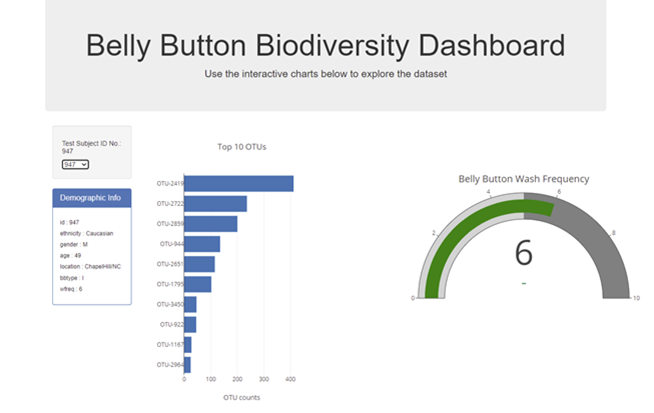This screenshot has height=413, width=654.
Task: Click the gauge tick label 8
Action: (614, 233)
